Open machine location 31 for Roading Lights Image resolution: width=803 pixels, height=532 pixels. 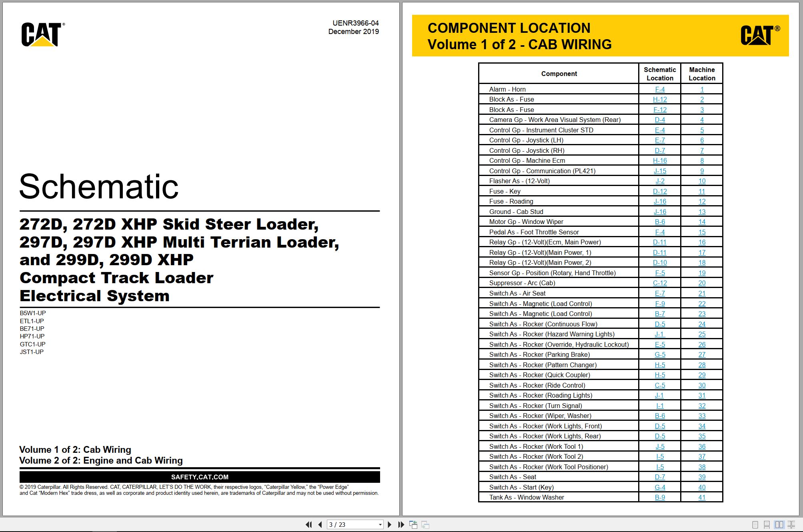pyautogui.click(x=702, y=395)
